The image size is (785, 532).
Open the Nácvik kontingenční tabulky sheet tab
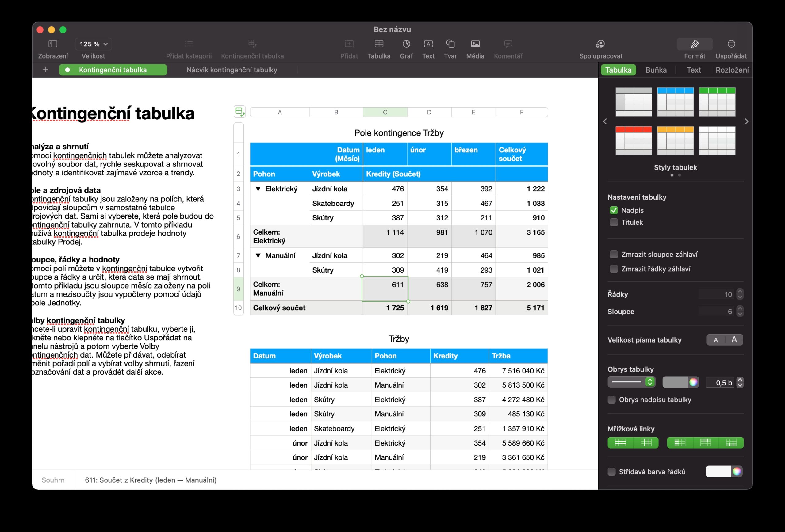tap(232, 70)
